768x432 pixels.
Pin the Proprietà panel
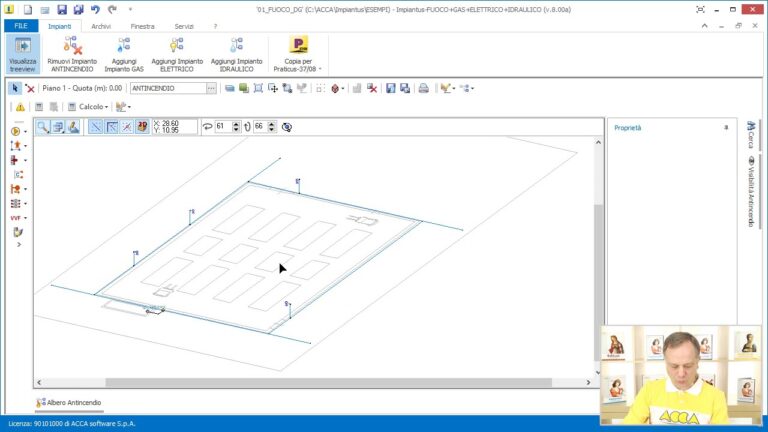[x=726, y=127]
